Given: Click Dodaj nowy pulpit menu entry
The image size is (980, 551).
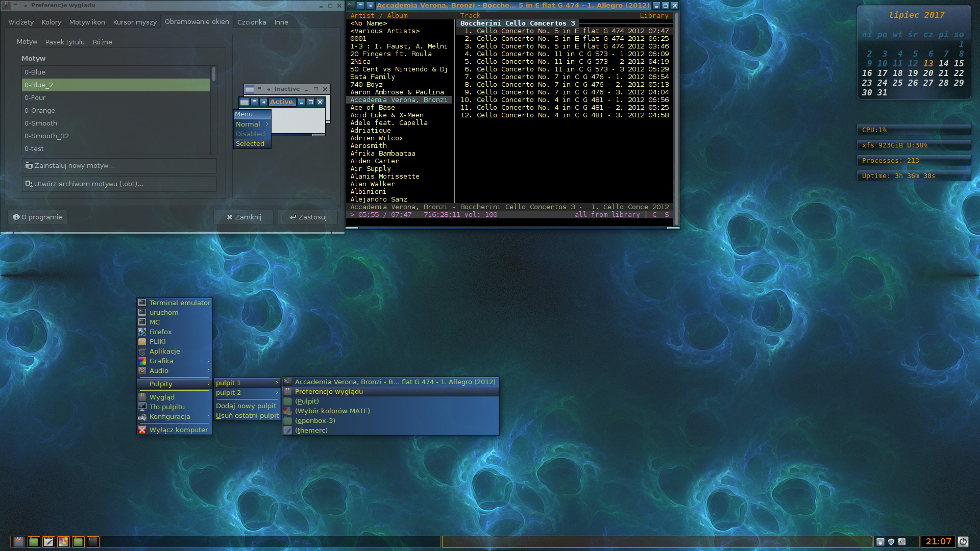Looking at the screenshot, I should point(246,406).
